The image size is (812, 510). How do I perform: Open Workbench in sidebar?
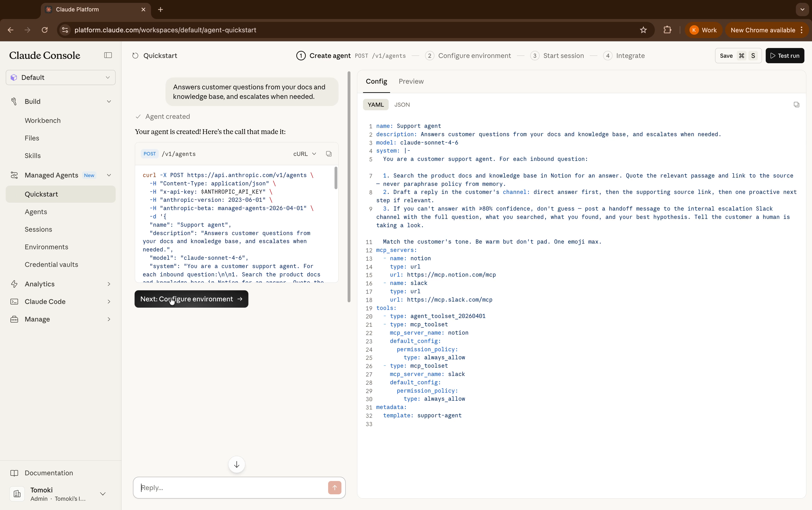click(42, 120)
